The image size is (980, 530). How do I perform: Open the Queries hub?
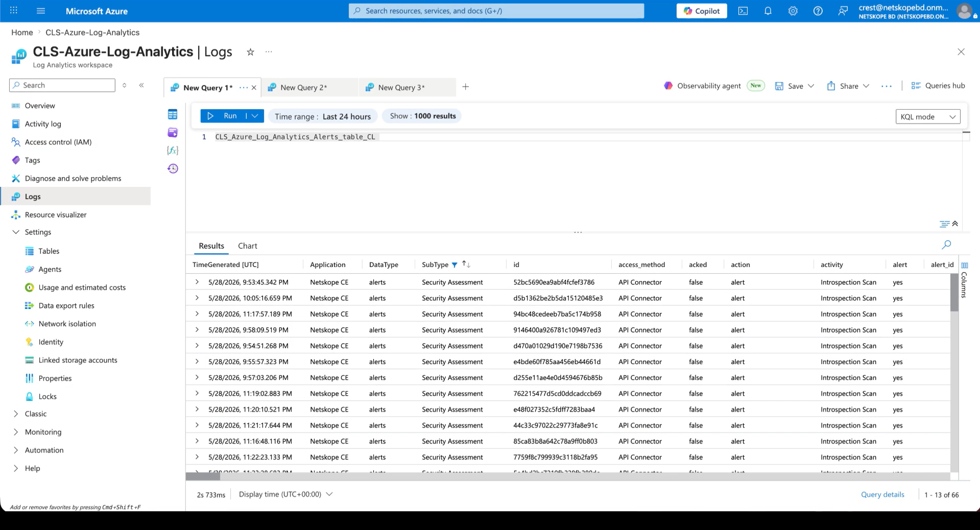938,86
